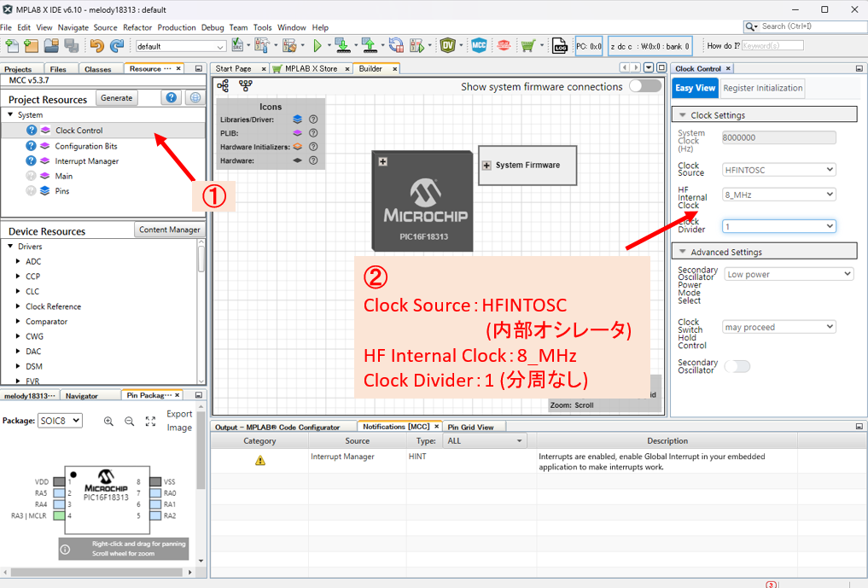This screenshot has width=868, height=588.
Task: Open the Clock Source dropdown
Action: (x=778, y=170)
